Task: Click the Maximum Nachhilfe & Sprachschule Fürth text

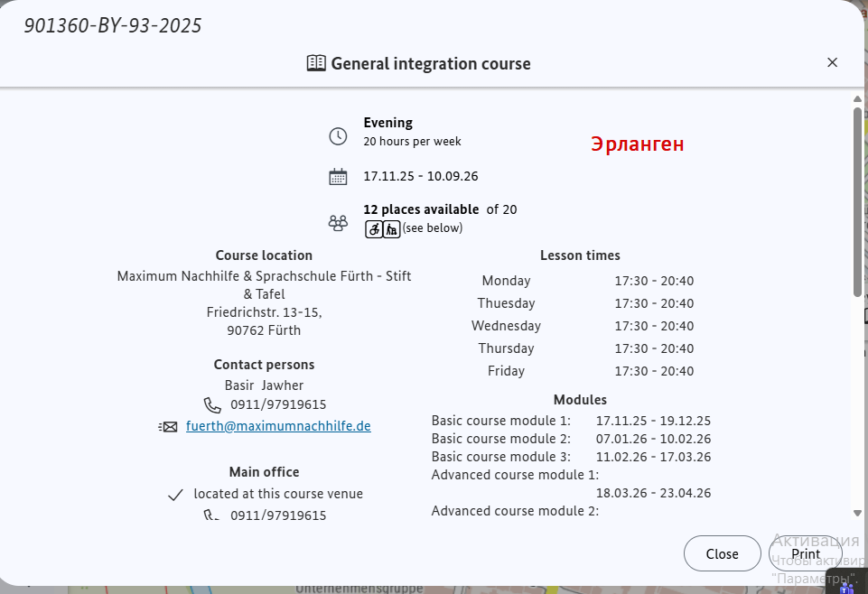Action: coord(264,285)
